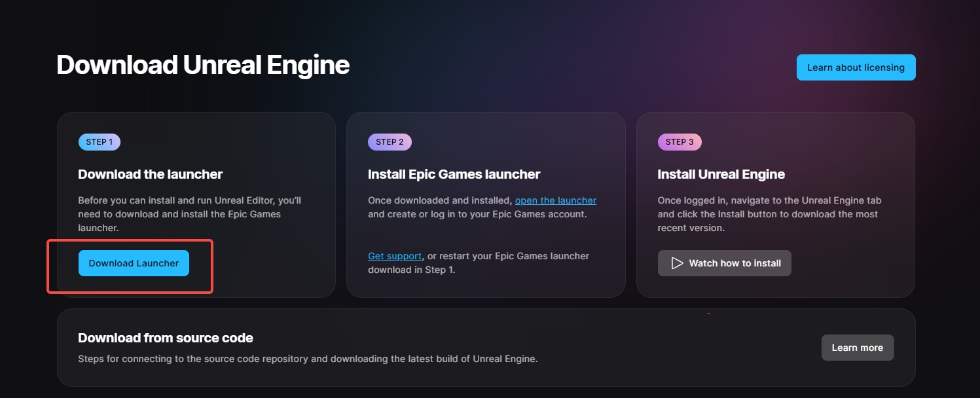Click the STEP 3 badge
980x398 pixels.
pos(680,142)
